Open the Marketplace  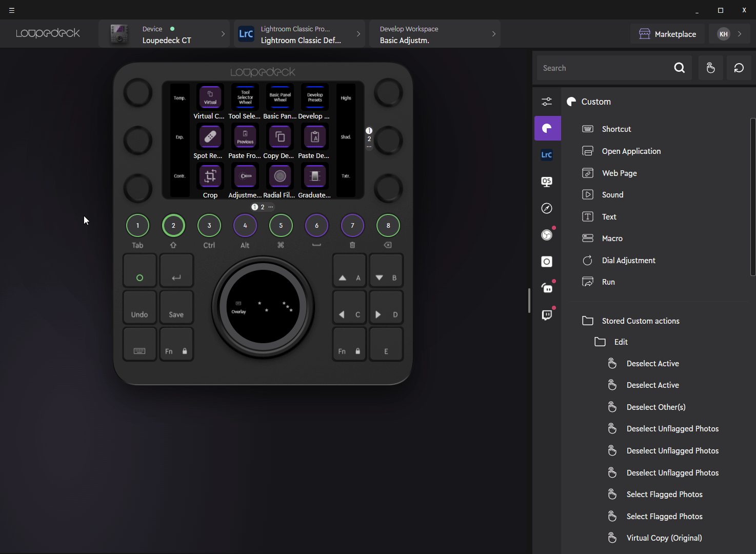[x=667, y=34]
